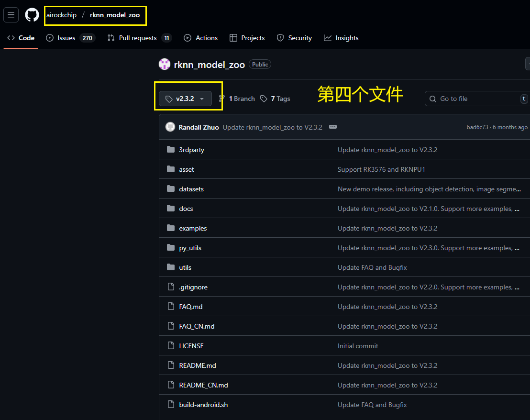This screenshot has height=420, width=530.
Task: Click the LICENSE file icon
Action: 171,345
